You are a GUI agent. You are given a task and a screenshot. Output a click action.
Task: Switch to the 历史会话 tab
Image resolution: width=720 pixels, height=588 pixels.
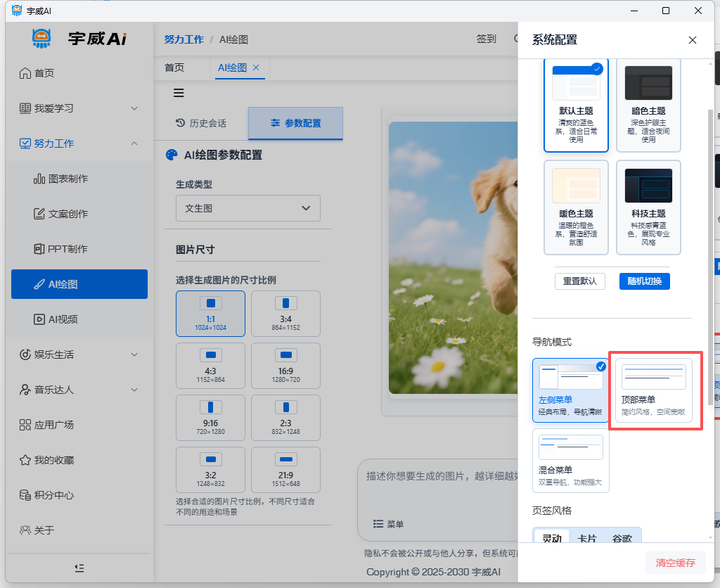click(200, 123)
